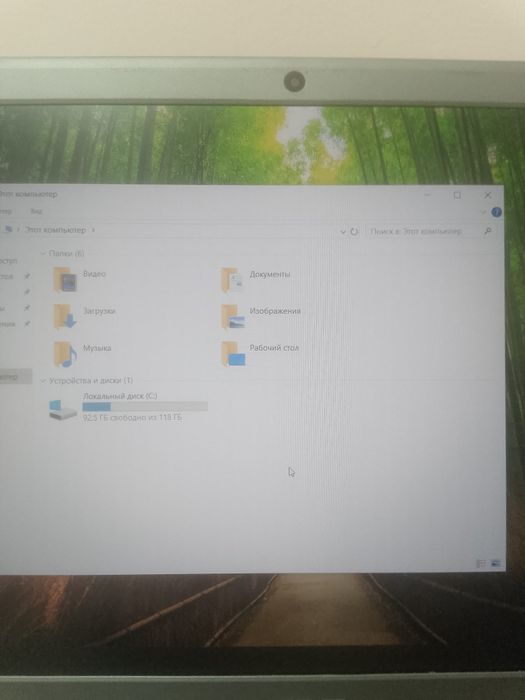Collapse the Папки (6) group
The height and width of the screenshot is (700, 525).
(x=43, y=253)
